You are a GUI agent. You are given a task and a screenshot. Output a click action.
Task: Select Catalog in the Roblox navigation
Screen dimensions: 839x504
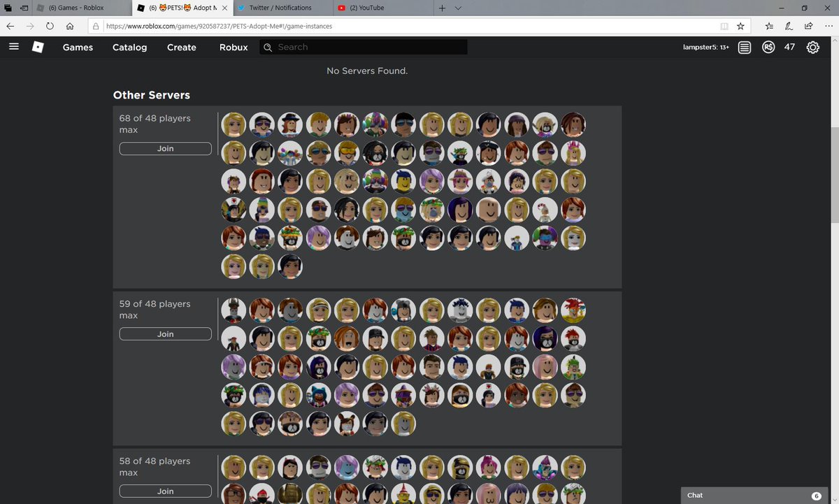[129, 47]
